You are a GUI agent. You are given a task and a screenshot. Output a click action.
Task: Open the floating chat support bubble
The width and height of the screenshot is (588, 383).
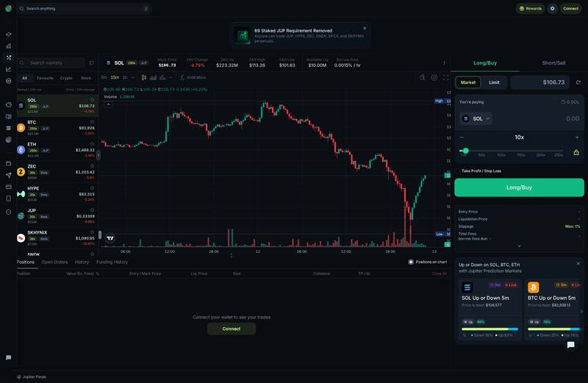click(x=571, y=345)
